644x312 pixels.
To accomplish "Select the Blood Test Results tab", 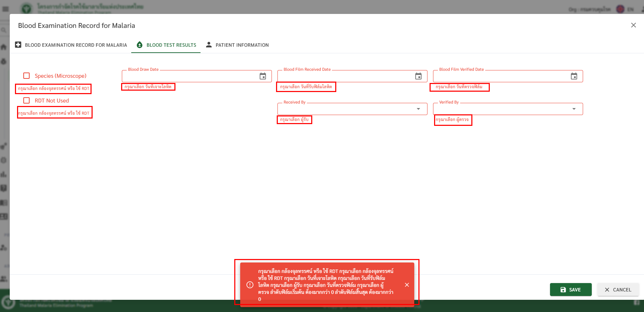I will pyautogui.click(x=166, y=45).
